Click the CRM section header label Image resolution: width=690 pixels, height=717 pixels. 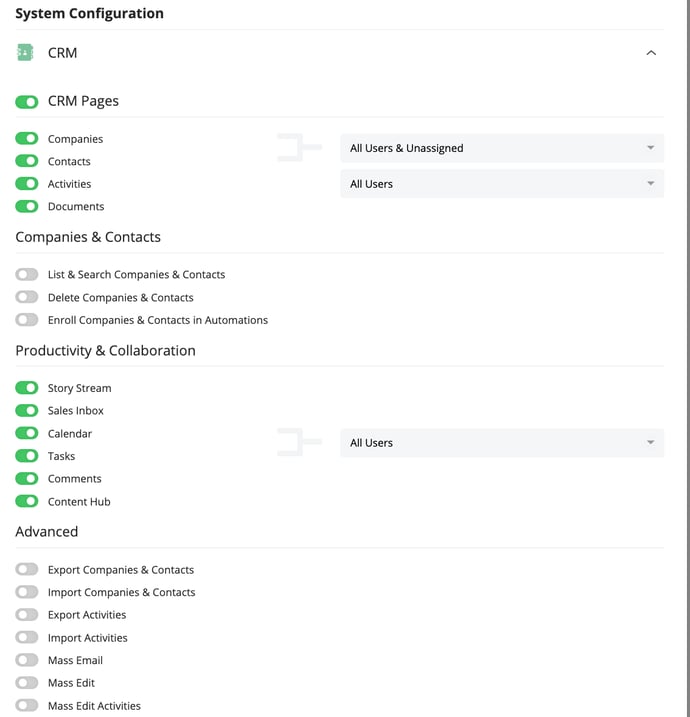coord(63,53)
